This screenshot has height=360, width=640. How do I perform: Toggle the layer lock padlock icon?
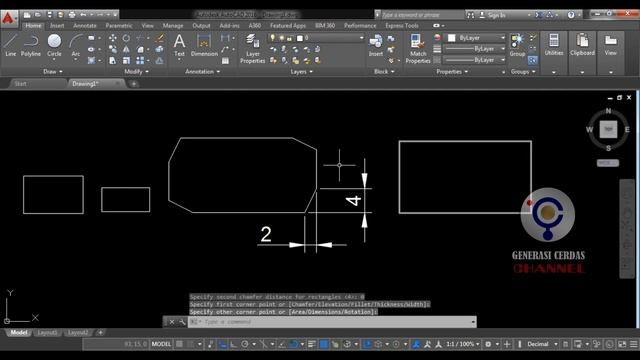(x=289, y=38)
